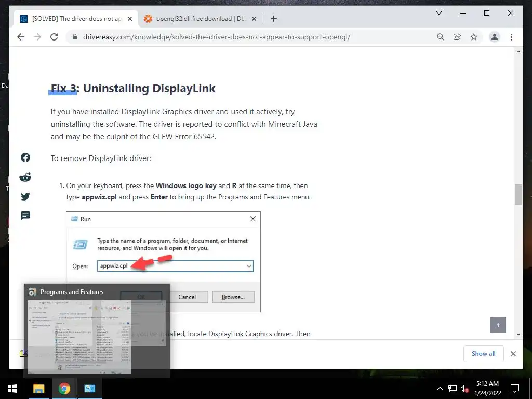532x399 pixels.
Task: Share this page via toolbar icon
Action: click(x=457, y=37)
